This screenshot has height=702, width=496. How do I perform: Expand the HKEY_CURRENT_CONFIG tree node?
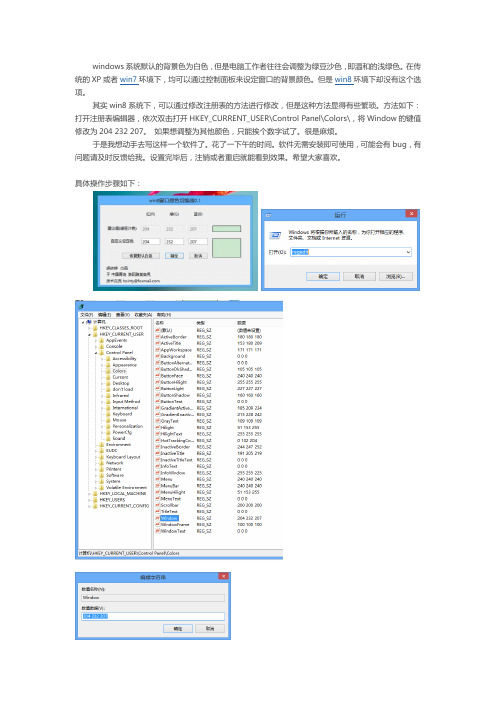(89, 506)
